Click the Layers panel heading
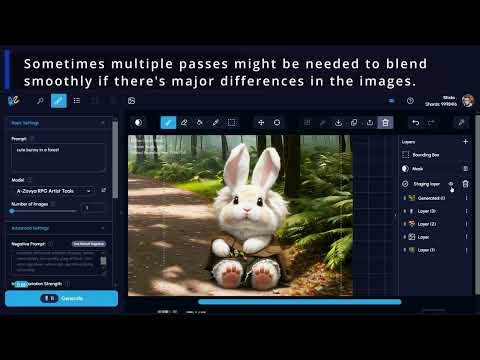This screenshot has width=480, height=360. [x=408, y=142]
